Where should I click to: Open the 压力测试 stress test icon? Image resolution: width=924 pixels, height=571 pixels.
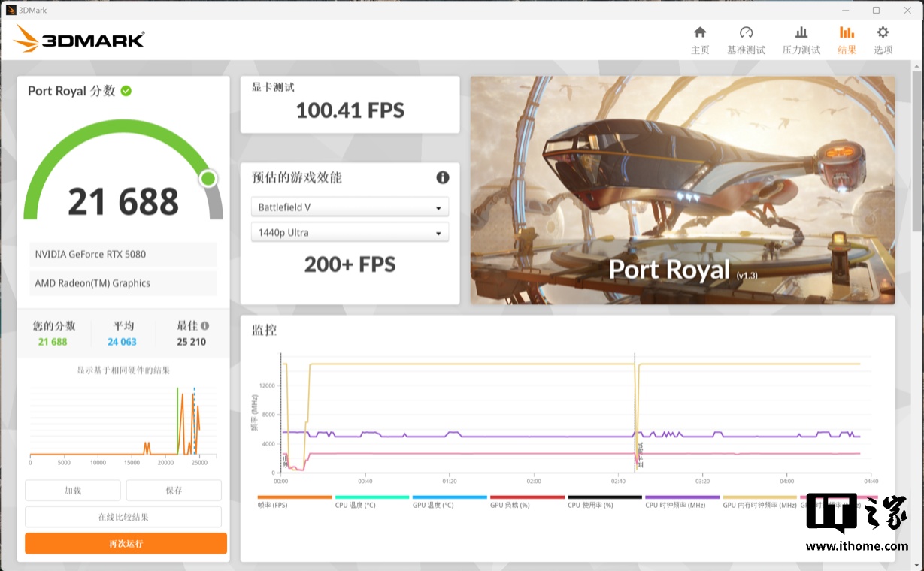pyautogui.click(x=801, y=33)
